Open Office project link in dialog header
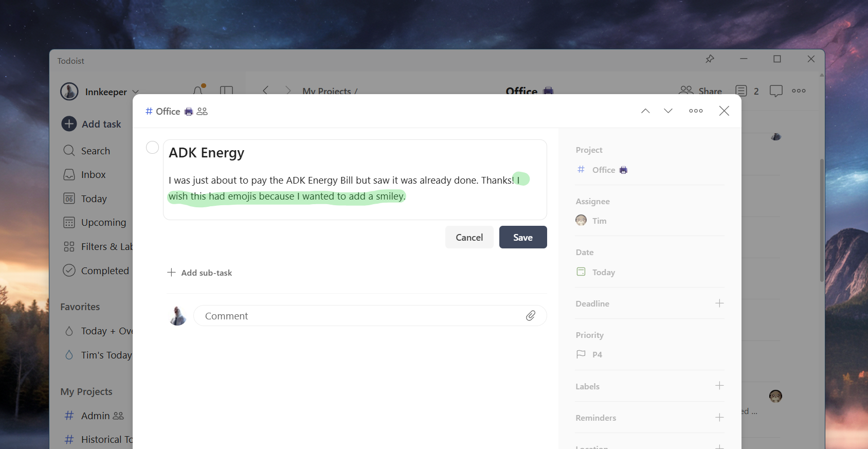Screen dimensions: 868x449 click(x=162, y=112)
